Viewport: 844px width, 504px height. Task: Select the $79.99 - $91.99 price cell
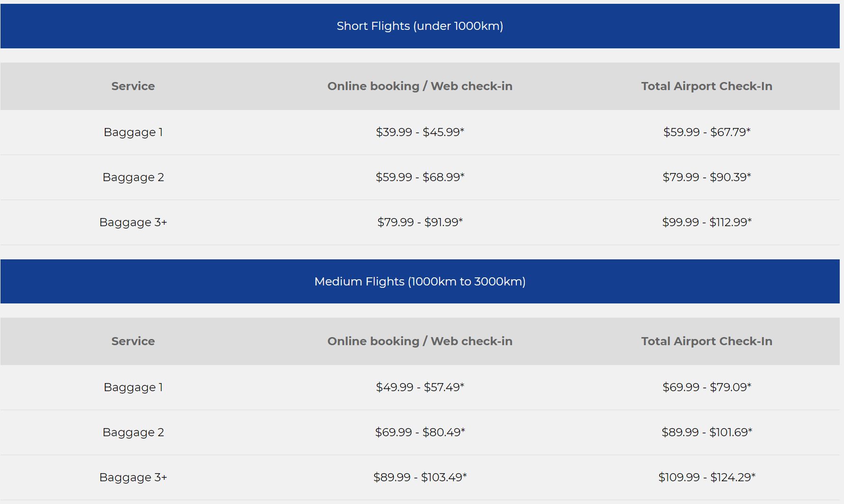coord(420,222)
